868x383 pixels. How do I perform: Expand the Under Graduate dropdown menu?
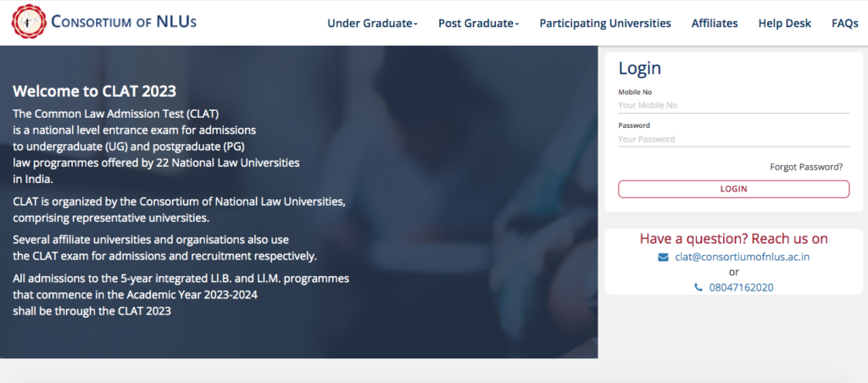pos(372,24)
